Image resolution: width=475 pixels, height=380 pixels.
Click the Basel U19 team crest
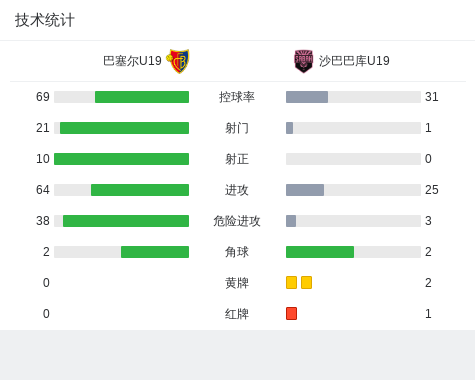(178, 61)
